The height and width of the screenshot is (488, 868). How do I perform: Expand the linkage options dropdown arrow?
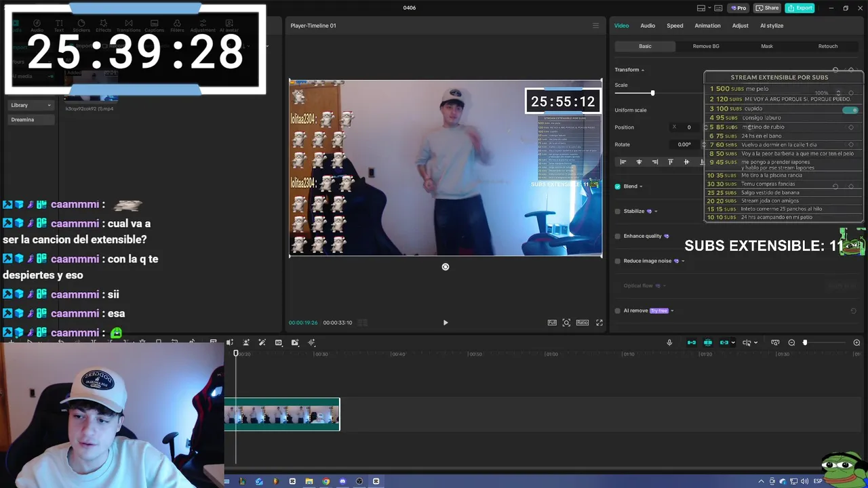pos(733,343)
